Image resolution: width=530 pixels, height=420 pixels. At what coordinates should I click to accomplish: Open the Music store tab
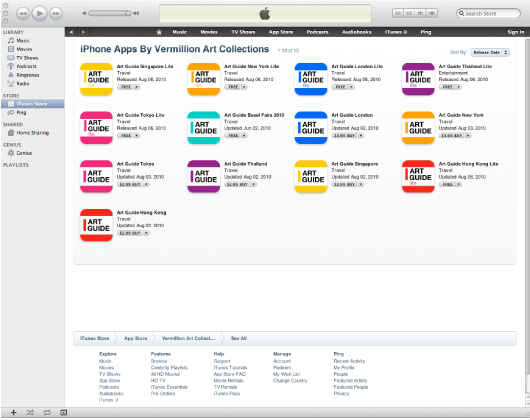coord(179,32)
